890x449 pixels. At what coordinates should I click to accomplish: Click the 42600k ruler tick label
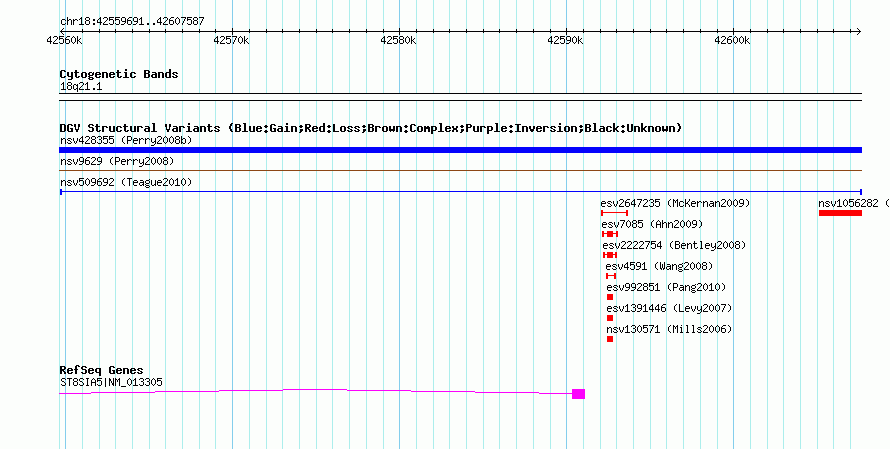tap(732, 40)
